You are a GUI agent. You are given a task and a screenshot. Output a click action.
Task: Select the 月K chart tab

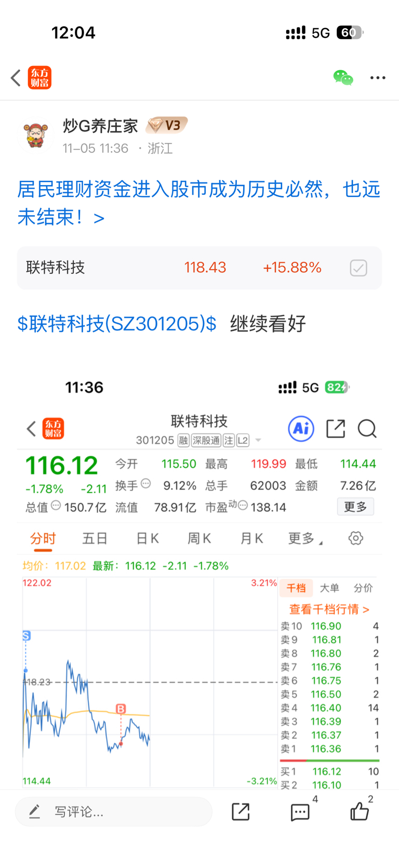pos(251,538)
